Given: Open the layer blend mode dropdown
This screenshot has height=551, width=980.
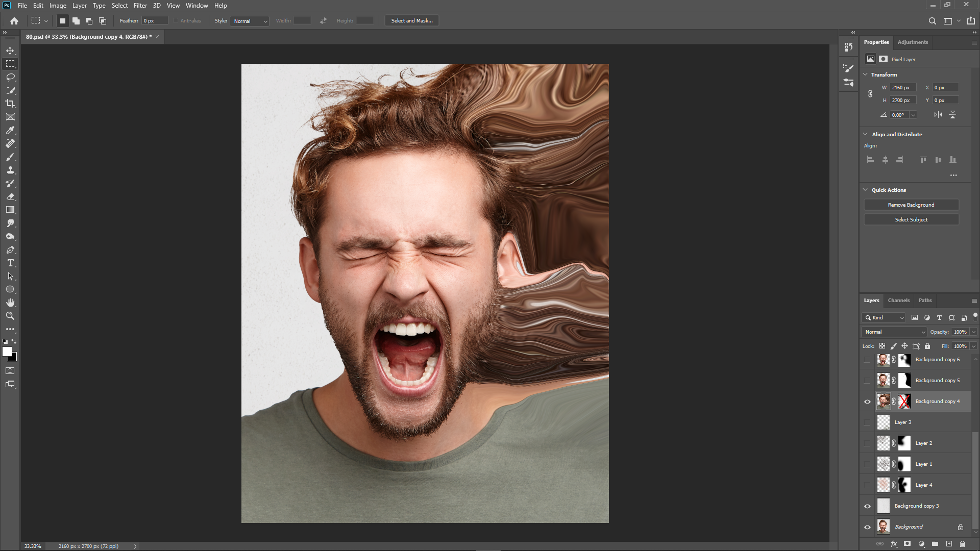Looking at the screenshot, I should coord(894,332).
